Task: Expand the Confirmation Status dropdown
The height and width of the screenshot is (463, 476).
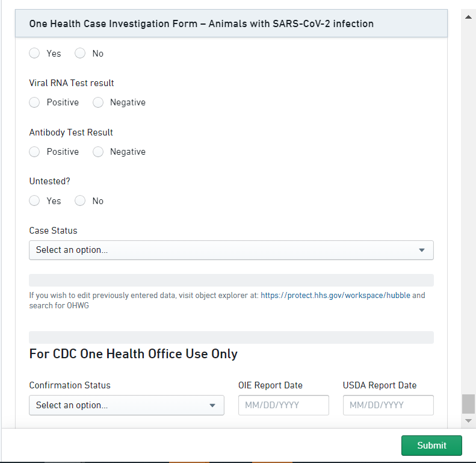Action: tap(126, 405)
